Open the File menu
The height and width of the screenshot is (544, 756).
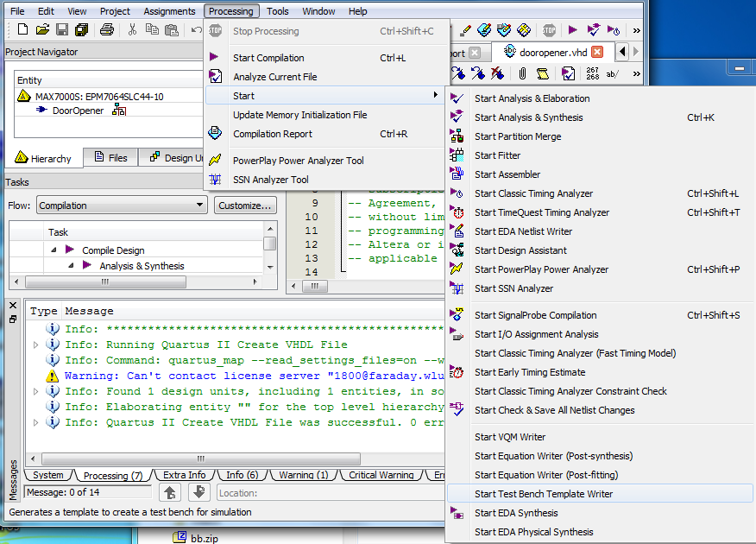[17, 11]
